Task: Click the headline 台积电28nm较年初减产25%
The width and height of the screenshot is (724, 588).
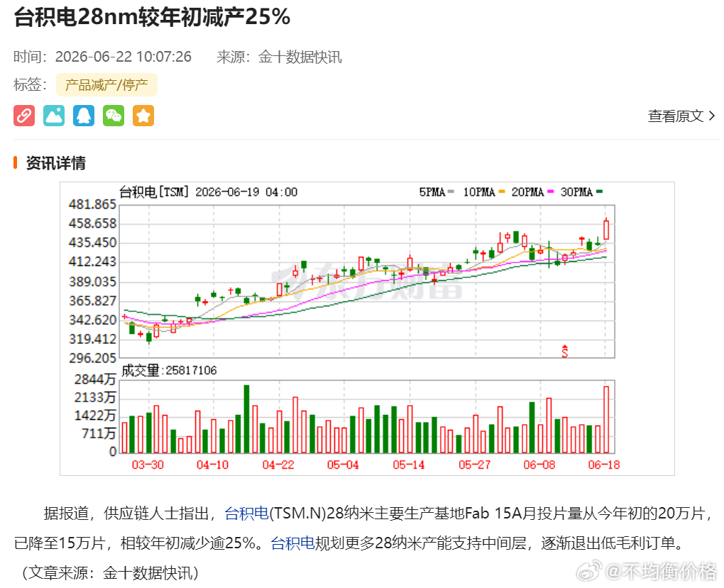Action: (x=152, y=17)
